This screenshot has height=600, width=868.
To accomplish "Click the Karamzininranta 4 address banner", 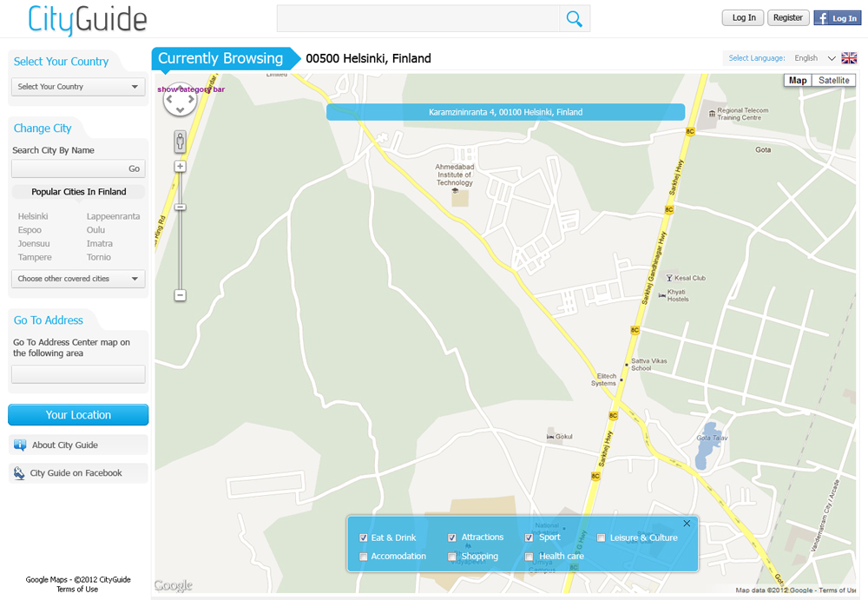I will [505, 112].
